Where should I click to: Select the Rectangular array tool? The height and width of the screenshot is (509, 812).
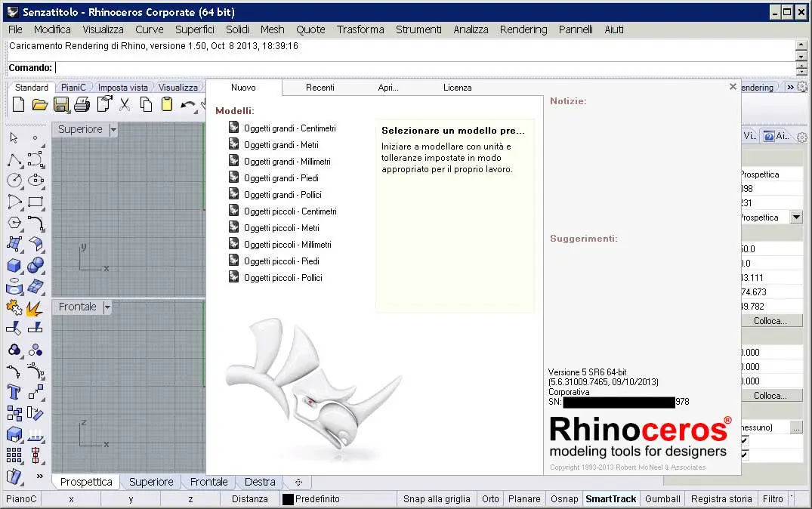pyautogui.click(x=14, y=455)
